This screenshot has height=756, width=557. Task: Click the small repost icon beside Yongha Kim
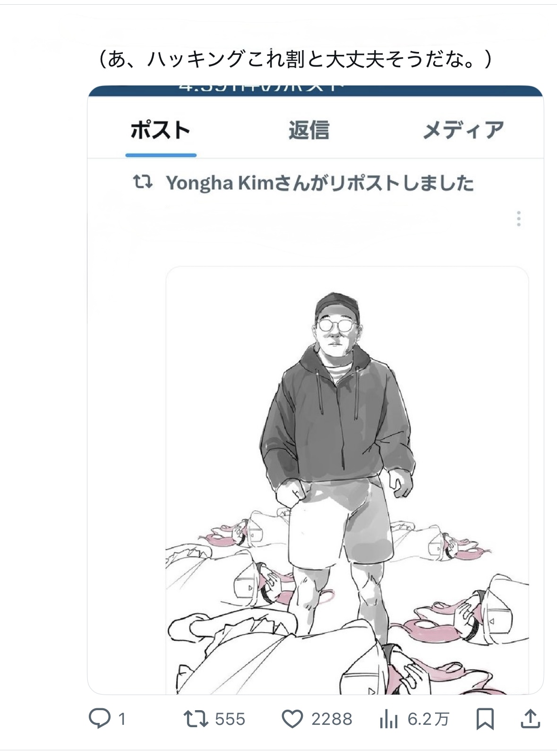pyautogui.click(x=142, y=182)
